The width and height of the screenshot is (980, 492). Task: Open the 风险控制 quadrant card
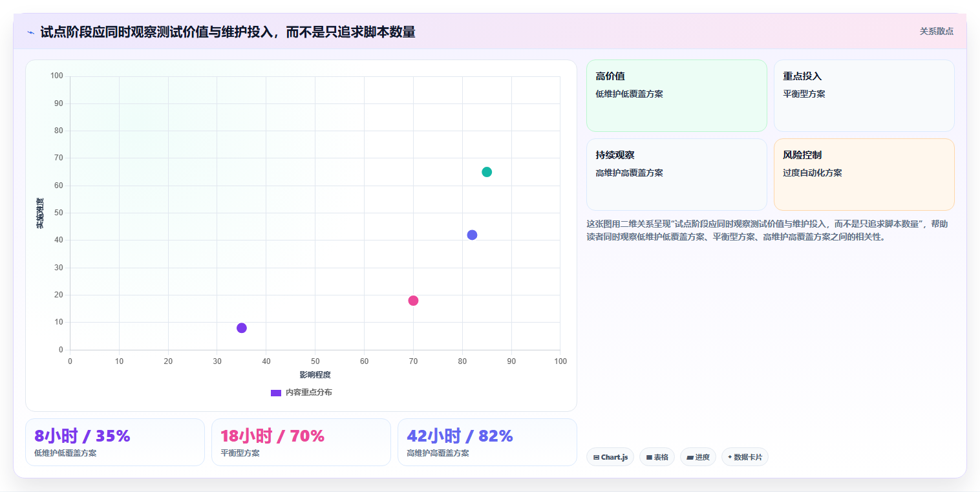tap(864, 175)
